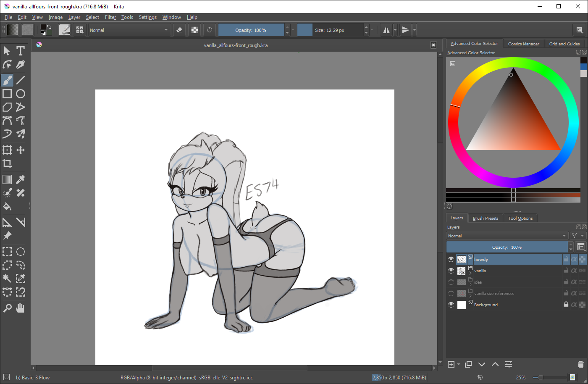Delete the selected layer with trash icon

[x=581, y=364]
